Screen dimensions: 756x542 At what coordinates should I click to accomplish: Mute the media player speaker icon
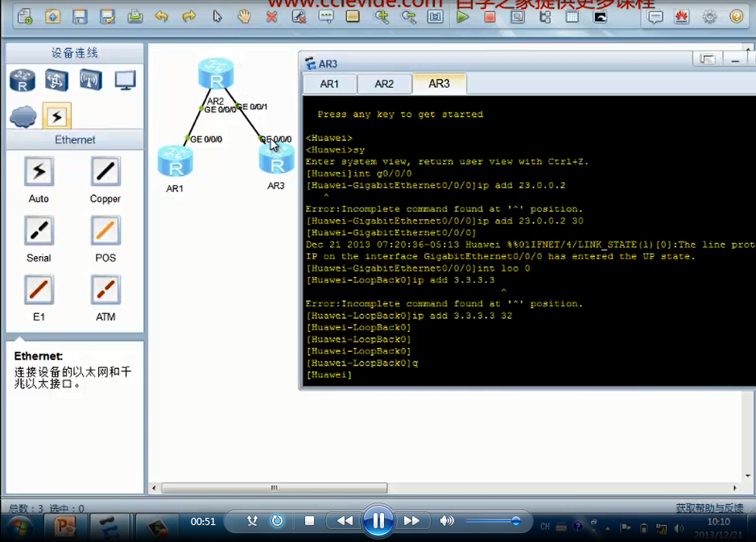(x=447, y=521)
